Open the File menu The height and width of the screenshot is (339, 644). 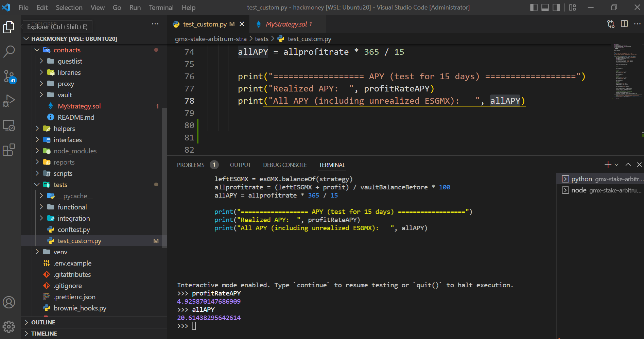tap(23, 7)
